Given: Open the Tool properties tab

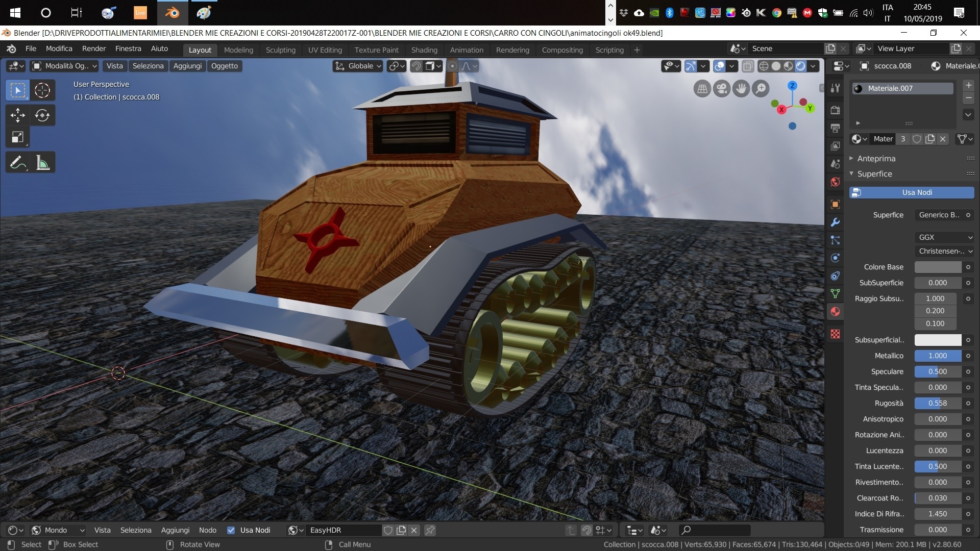Looking at the screenshot, I should click(836, 88).
